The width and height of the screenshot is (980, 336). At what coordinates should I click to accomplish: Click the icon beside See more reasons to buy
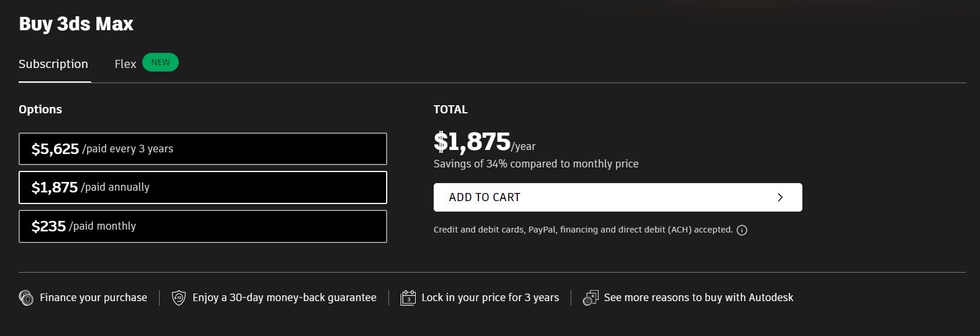pyautogui.click(x=590, y=298)
